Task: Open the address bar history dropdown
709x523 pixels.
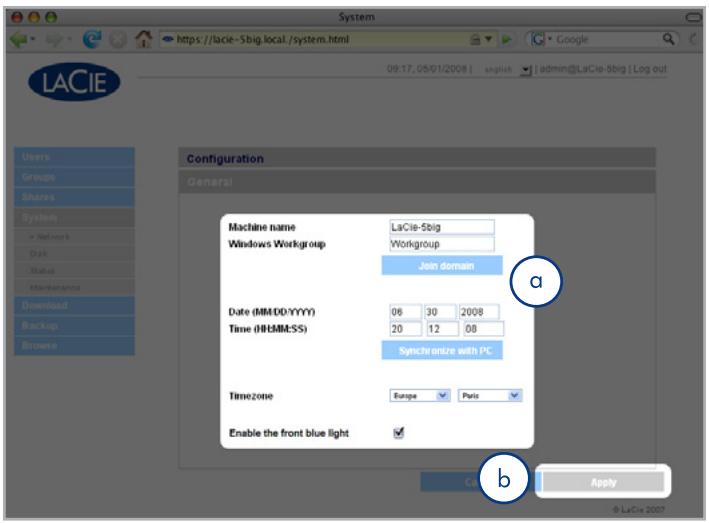Action: click(488, 39)
